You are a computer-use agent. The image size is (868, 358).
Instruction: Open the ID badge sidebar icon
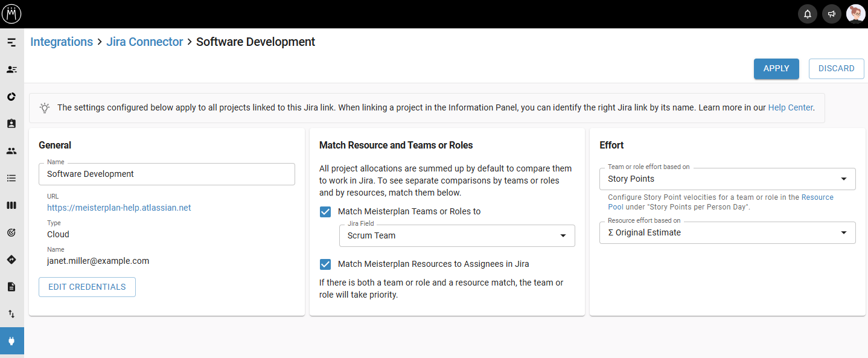click(x=11, y=124)
